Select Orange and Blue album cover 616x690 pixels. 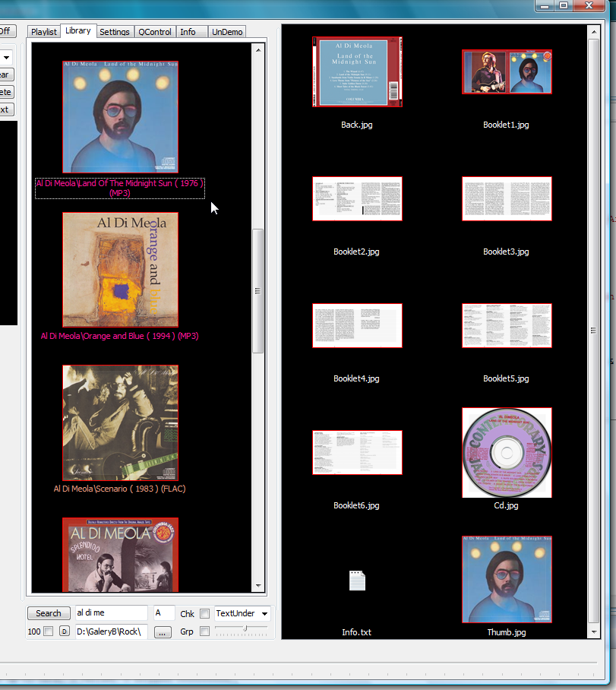coord(120,270)
